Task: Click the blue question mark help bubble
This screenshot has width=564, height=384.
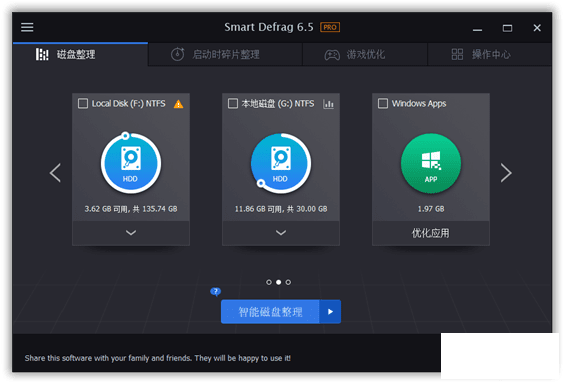Action: (215, 291)
